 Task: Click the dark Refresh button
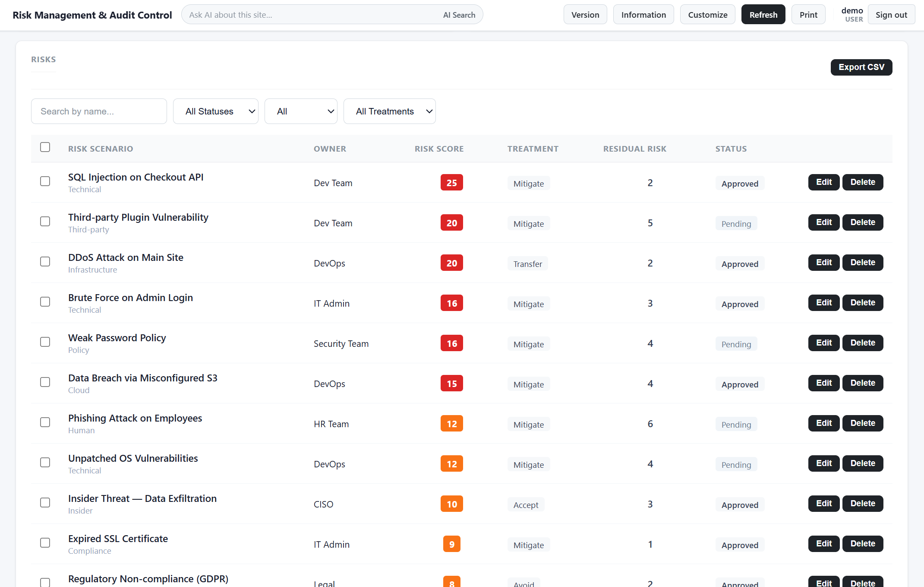click(x=763, y=15)
